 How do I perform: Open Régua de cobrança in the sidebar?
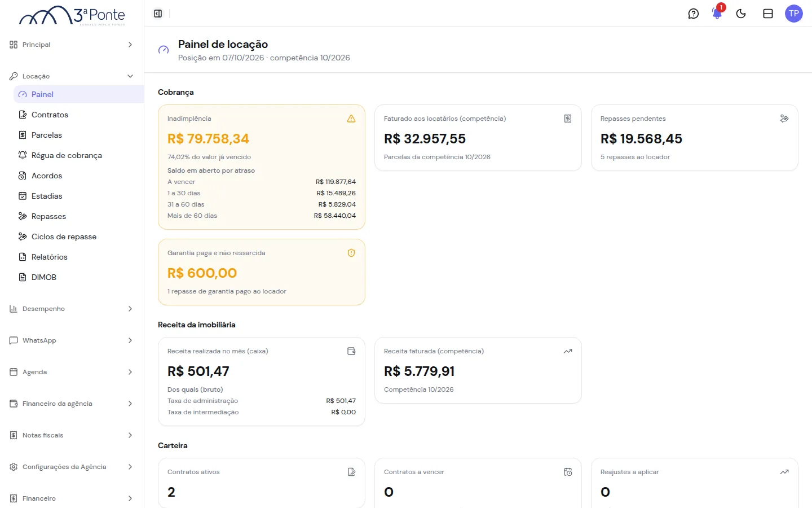78,155
